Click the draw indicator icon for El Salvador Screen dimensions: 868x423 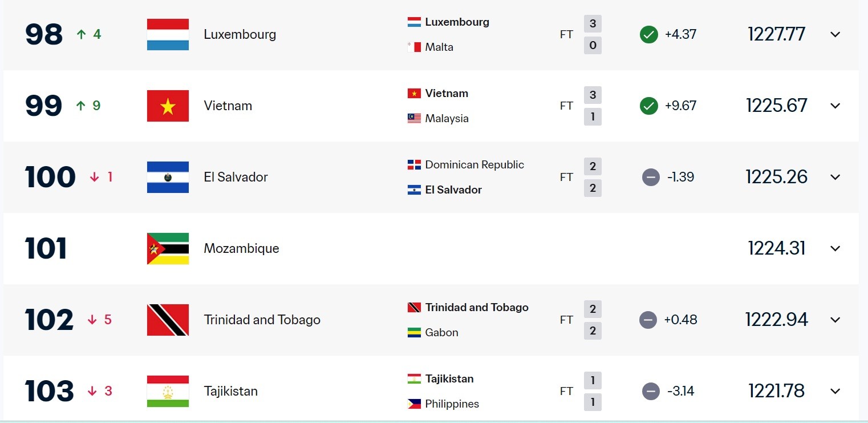tap(651, 178)
